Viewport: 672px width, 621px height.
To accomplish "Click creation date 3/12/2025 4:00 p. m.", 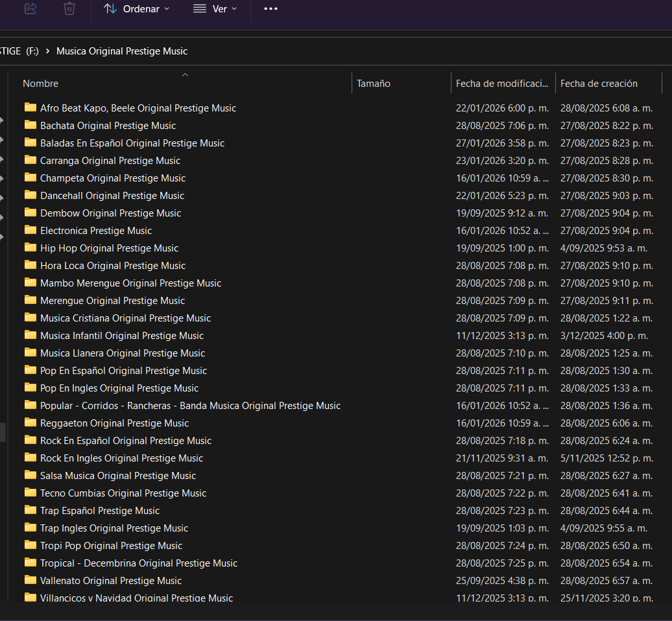I will 605,336.
